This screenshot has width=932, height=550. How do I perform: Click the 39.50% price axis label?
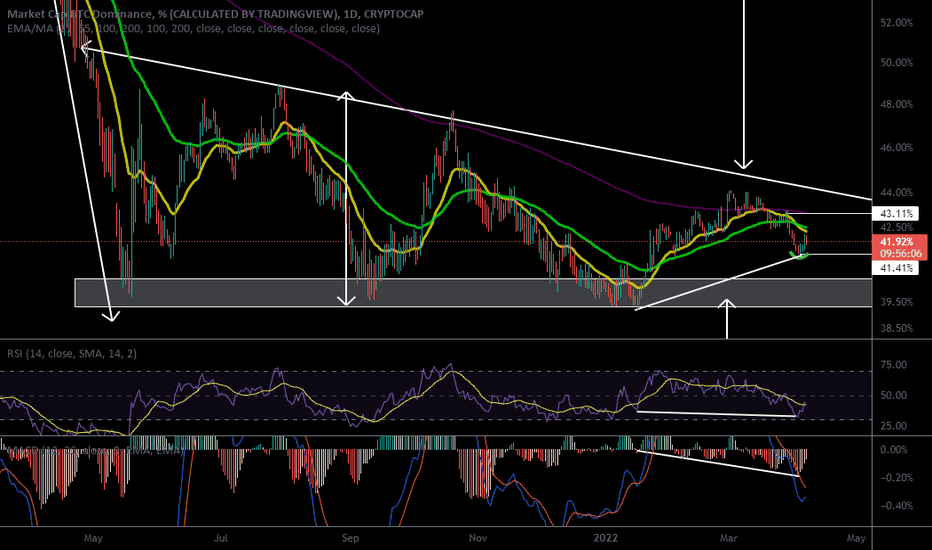click(x=896, y=302)
